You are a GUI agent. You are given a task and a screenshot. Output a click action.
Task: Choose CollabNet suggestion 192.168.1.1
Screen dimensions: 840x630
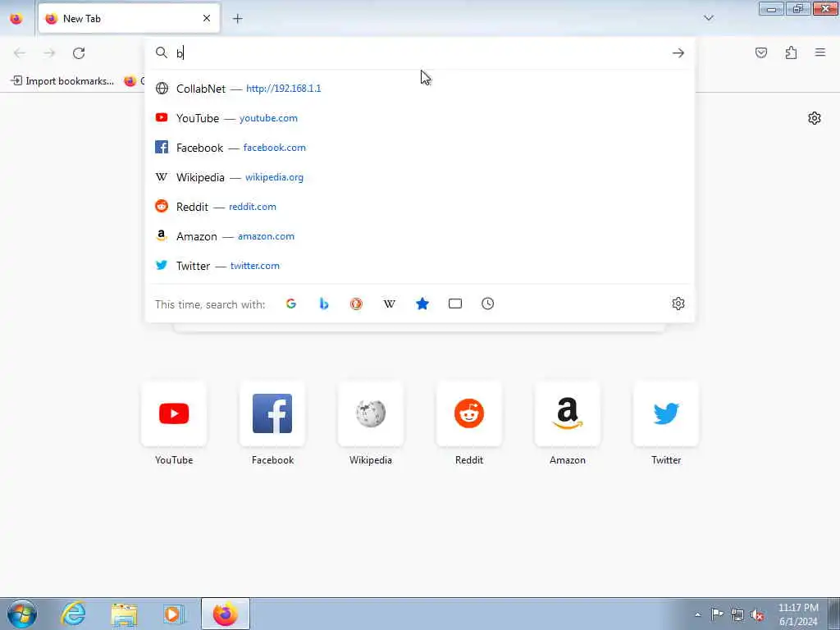point(420,89)
